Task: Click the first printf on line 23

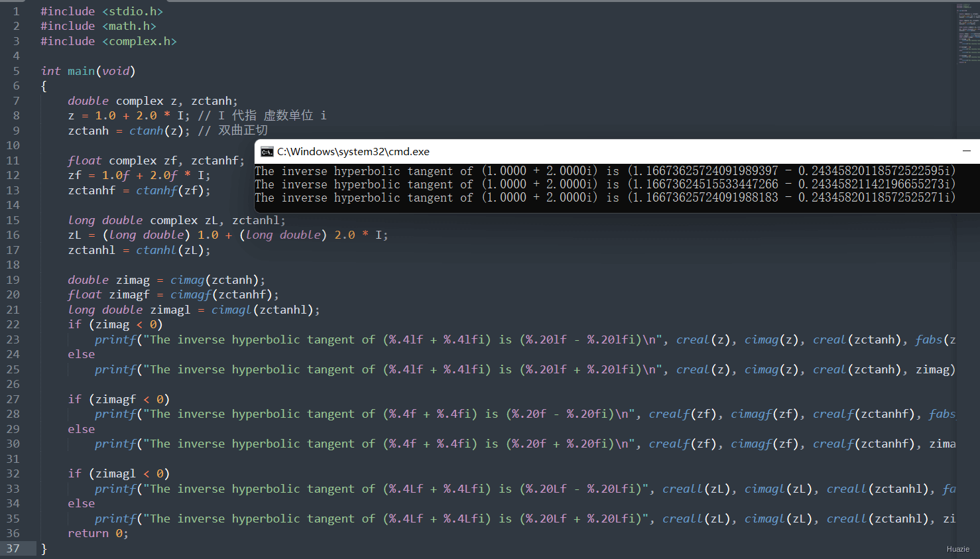Action: [115, 340]
